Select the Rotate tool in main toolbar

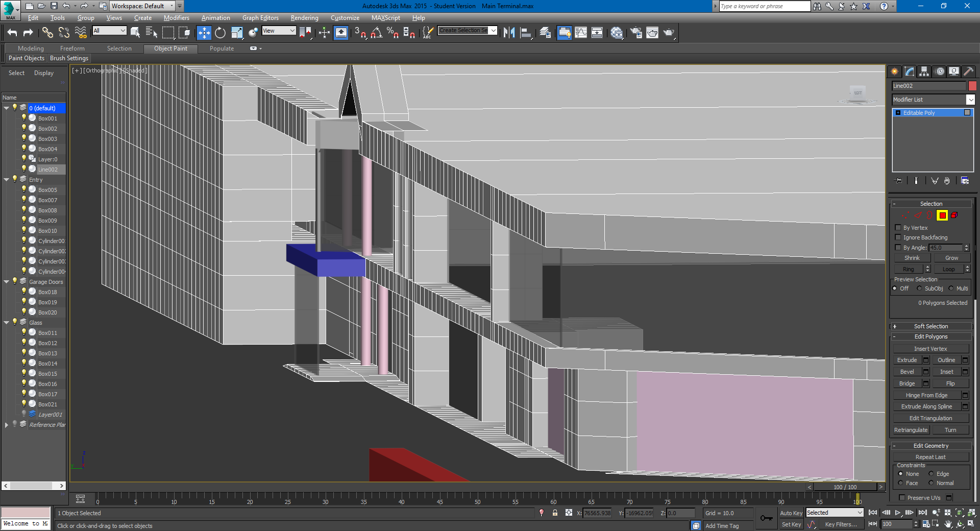tap(220, 33)
